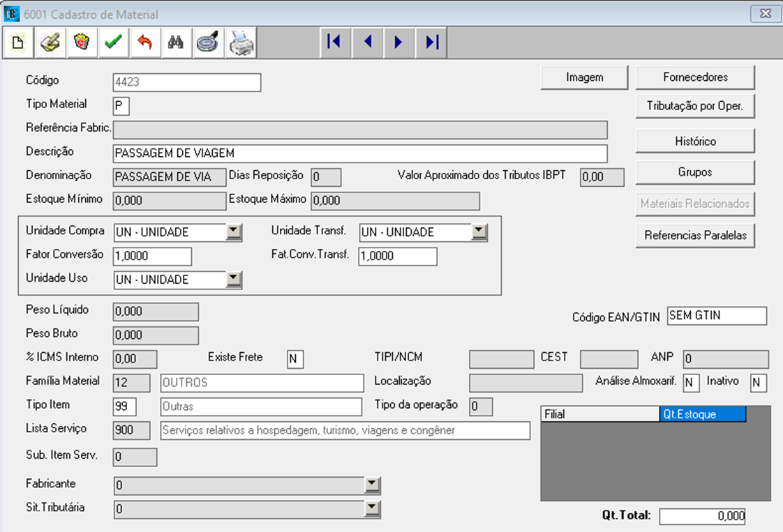Focus the CEST field
This screenshot has width=783, height=532.
(609, 359)
